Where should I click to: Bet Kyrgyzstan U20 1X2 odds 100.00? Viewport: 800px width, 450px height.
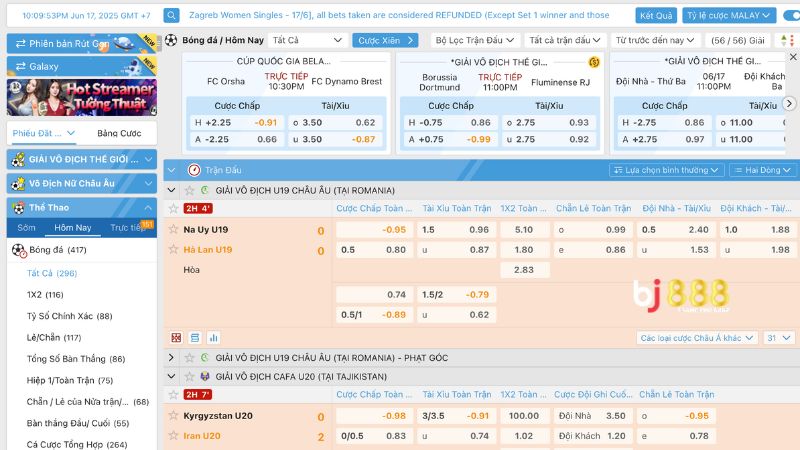[524, 416]
